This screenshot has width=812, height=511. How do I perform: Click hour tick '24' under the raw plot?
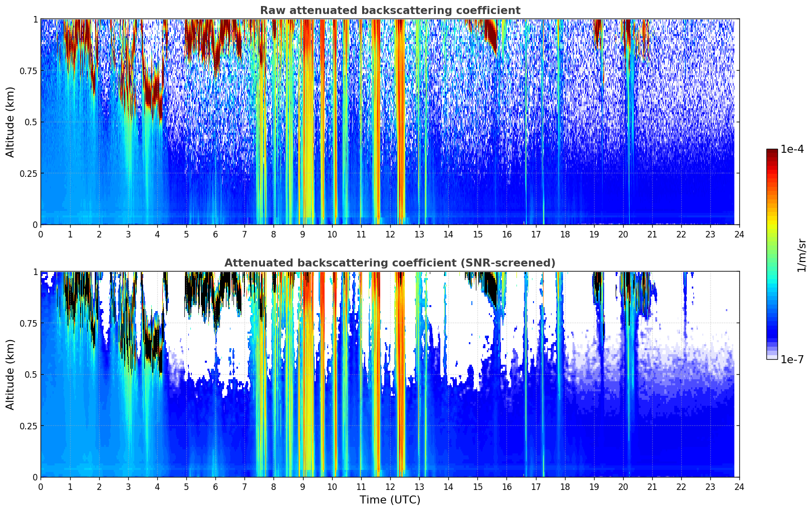click(739, 234)
